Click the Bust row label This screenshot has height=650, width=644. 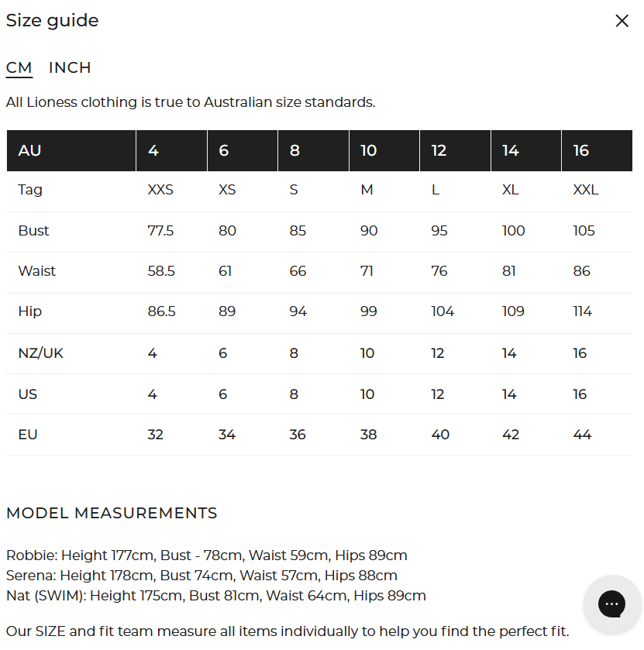(x=33, y=231)
